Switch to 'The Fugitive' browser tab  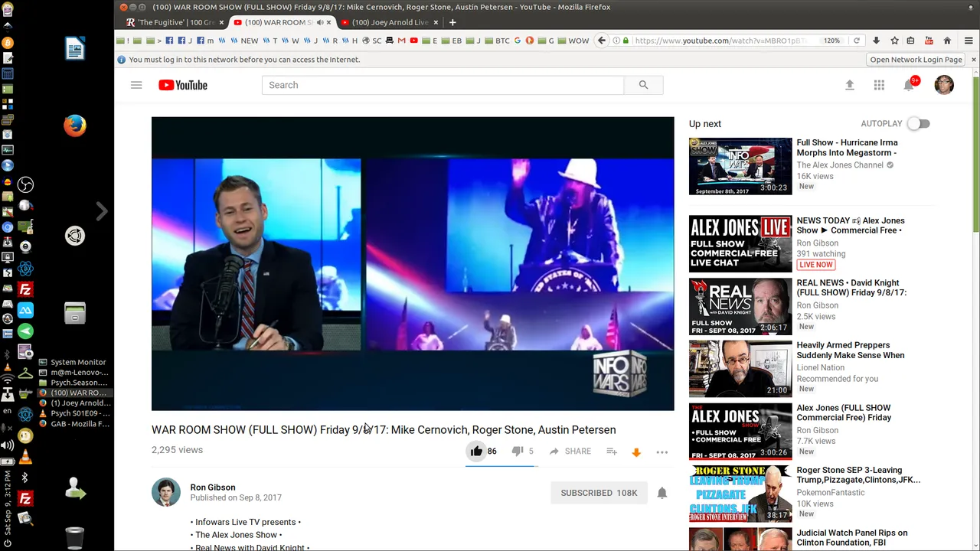tap(175, 22)
